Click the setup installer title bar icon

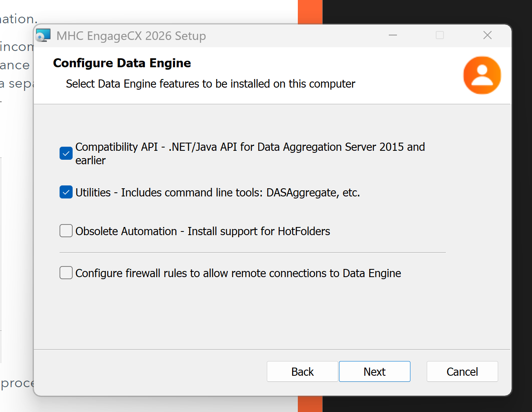coord(43,35)
